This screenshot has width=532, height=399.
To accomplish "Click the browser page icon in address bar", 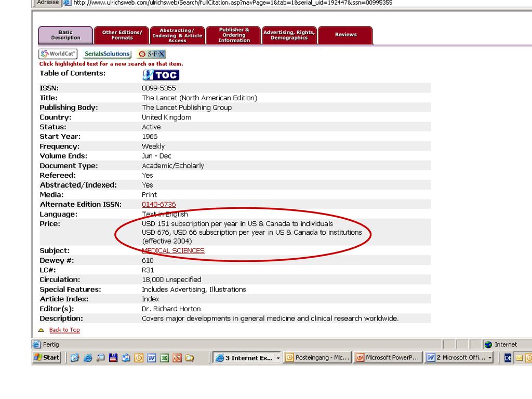I will (x=67, y=3).
